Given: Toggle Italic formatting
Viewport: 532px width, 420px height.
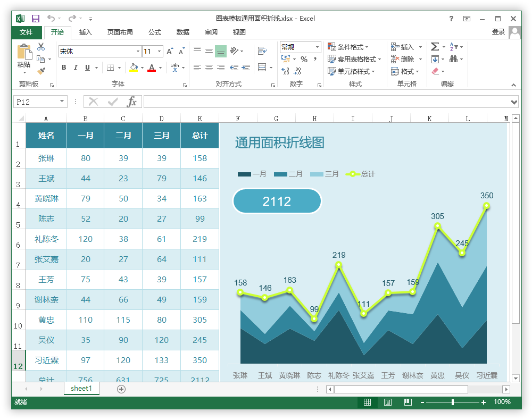Looking at the screenshot, I should coord(76,68).
